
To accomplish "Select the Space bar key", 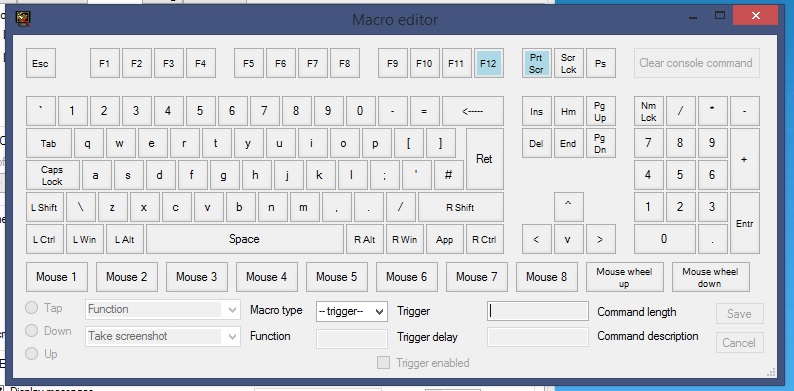I will (x=245, y=239).
